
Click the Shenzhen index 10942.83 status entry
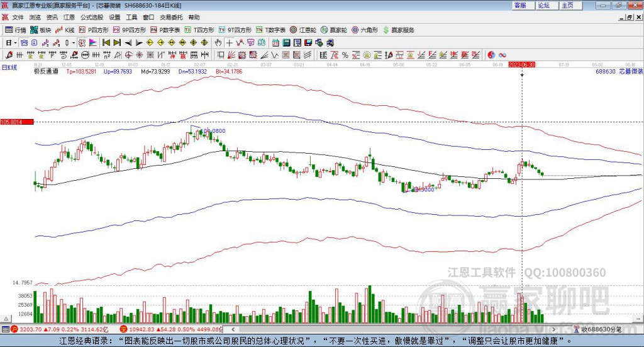click(x=171, y=329)
